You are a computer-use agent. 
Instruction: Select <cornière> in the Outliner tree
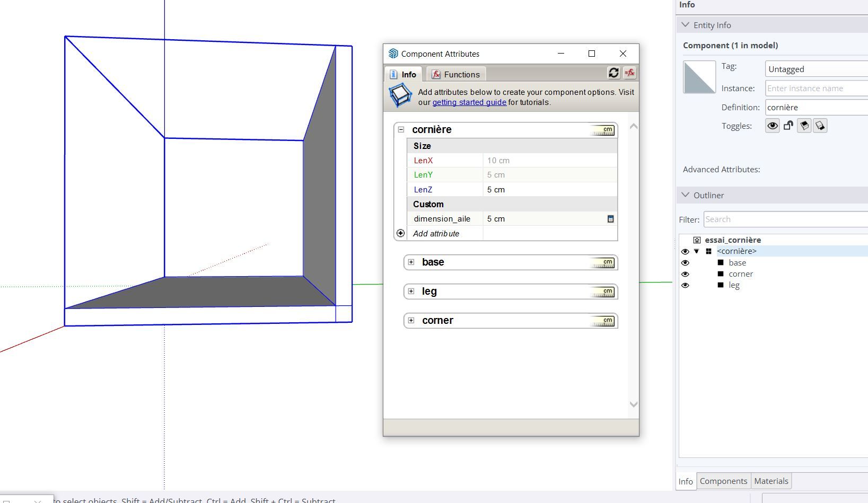[x=737, y=251]
